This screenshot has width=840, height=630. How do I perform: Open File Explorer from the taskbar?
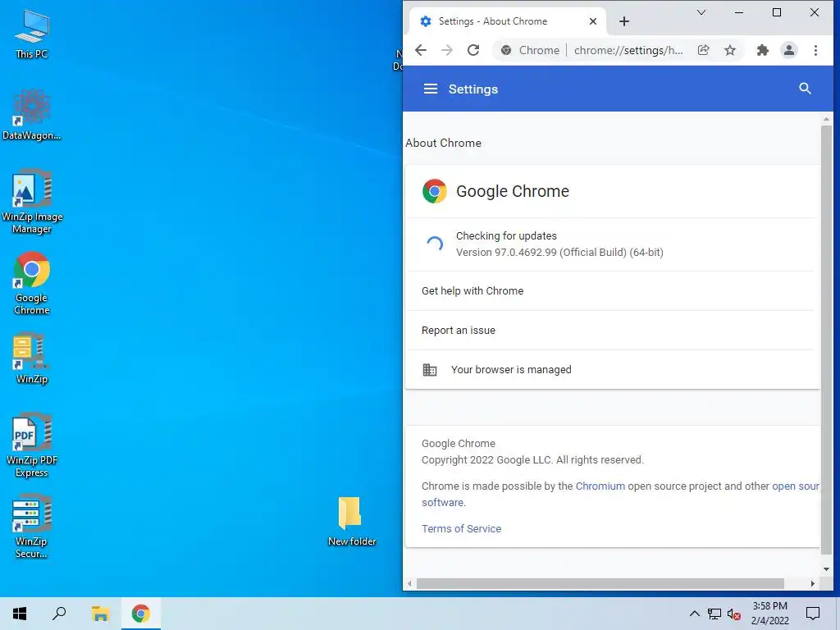[x=100, y=614]
